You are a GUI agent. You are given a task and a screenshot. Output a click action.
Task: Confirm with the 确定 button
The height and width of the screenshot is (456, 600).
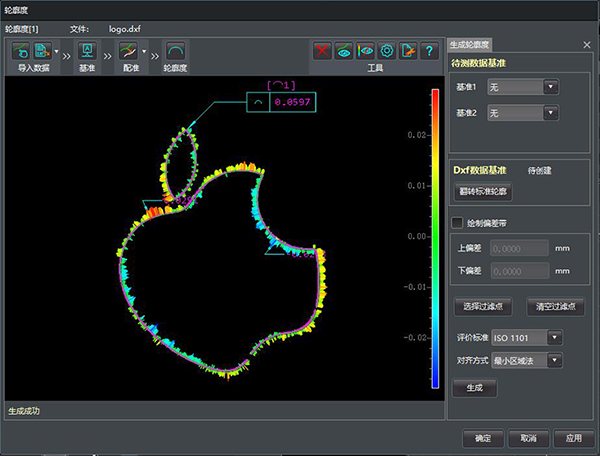(483, 438)
